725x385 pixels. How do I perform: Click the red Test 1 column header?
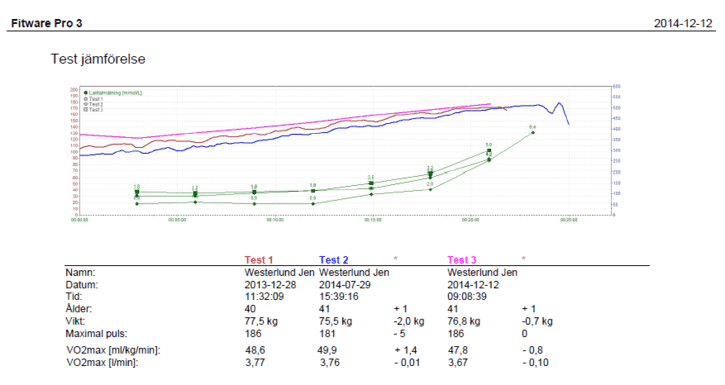point(259,260)
